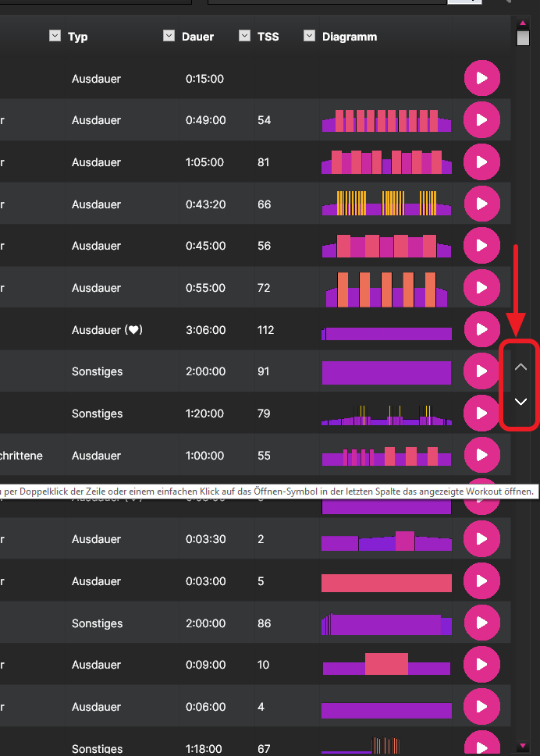Viewport: 540px width, 756px height.
Task: Open the 0:03:00 workout with TSS 5
Action: click(x=481, y=581)
